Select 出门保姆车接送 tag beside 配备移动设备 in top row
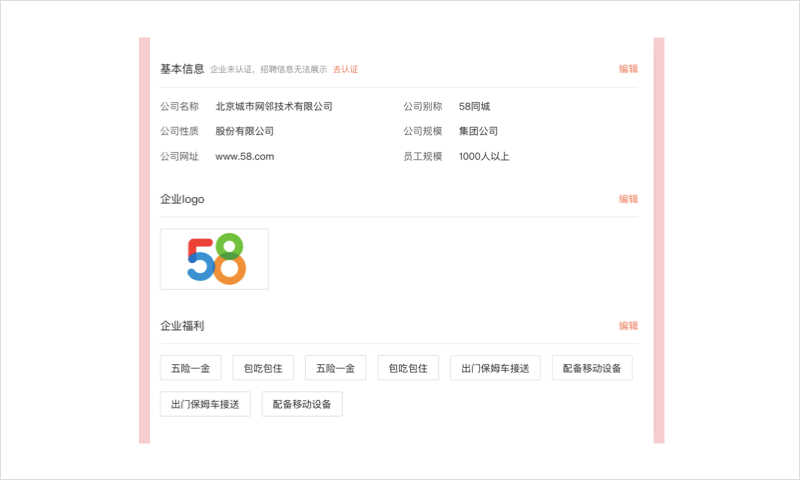 [x=495, y=368]
